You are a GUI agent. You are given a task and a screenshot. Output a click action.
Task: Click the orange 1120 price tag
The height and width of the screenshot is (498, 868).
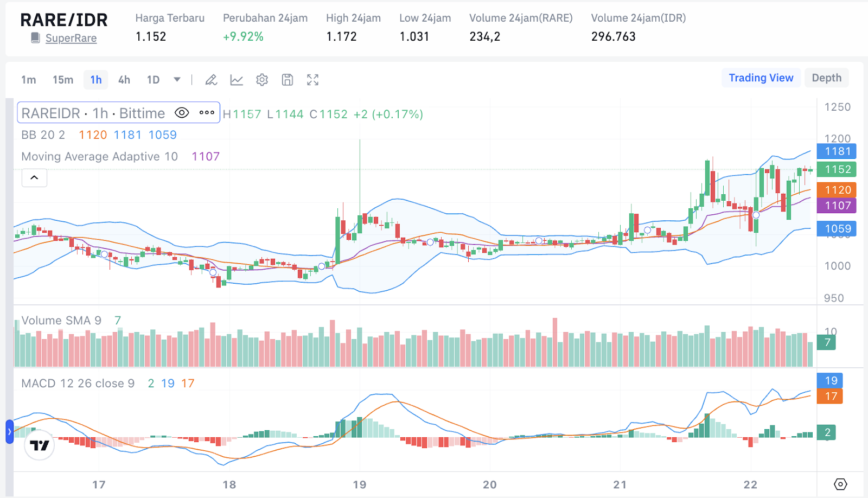tap(837, 190)
